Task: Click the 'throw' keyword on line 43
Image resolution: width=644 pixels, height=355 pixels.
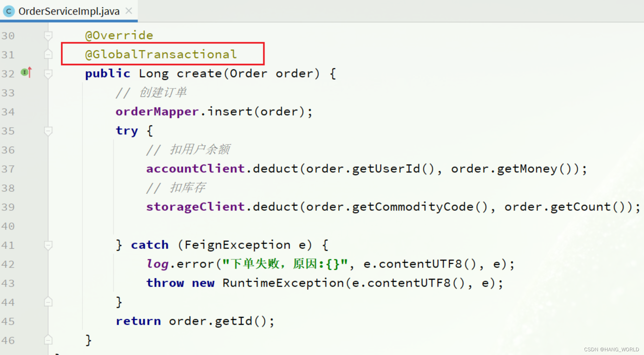Action: [x=165, y=283]
